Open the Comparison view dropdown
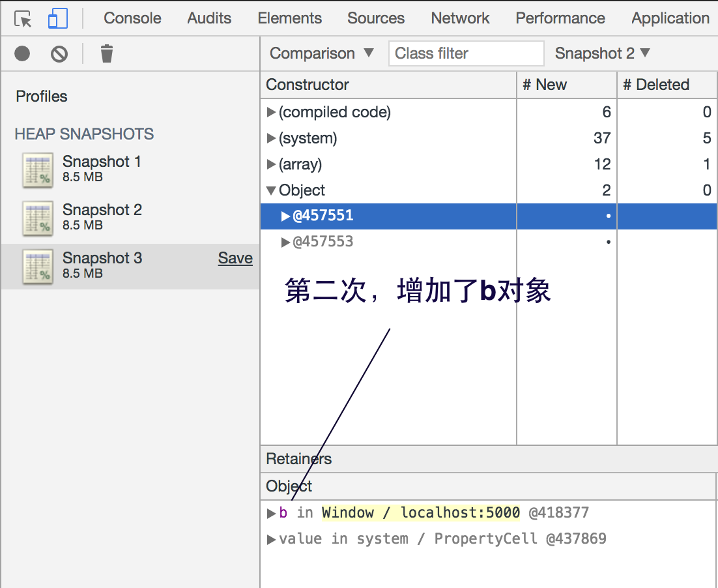Image resolution: width=718 pixels, height=588 pixels. pos(321,53)
